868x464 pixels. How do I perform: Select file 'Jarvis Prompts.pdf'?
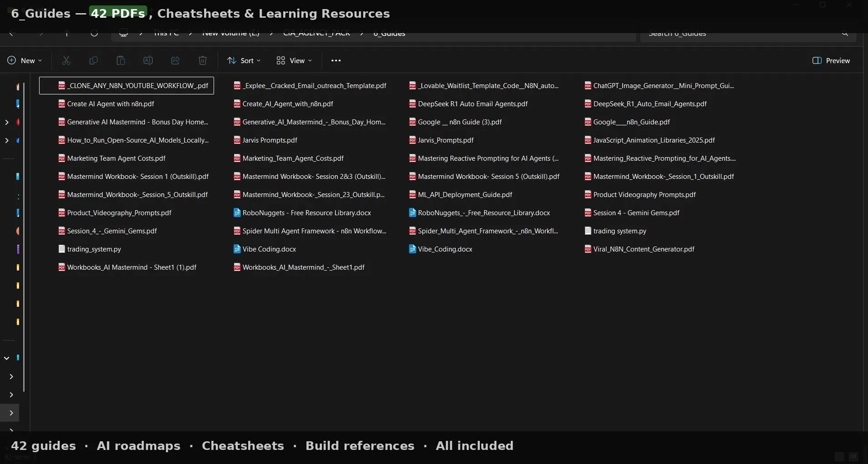point(265,140)
